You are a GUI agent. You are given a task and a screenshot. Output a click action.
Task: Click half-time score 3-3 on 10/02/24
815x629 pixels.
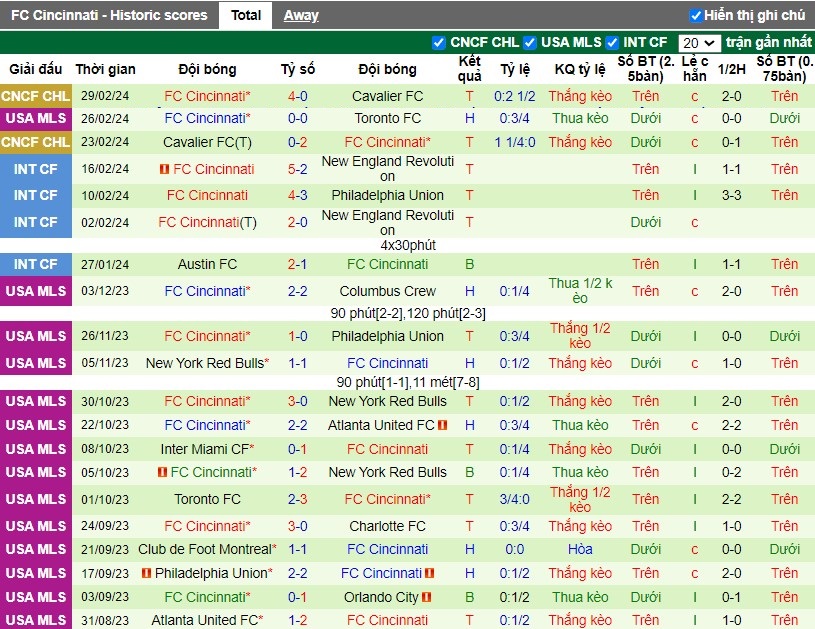click(x=731, y=195)
